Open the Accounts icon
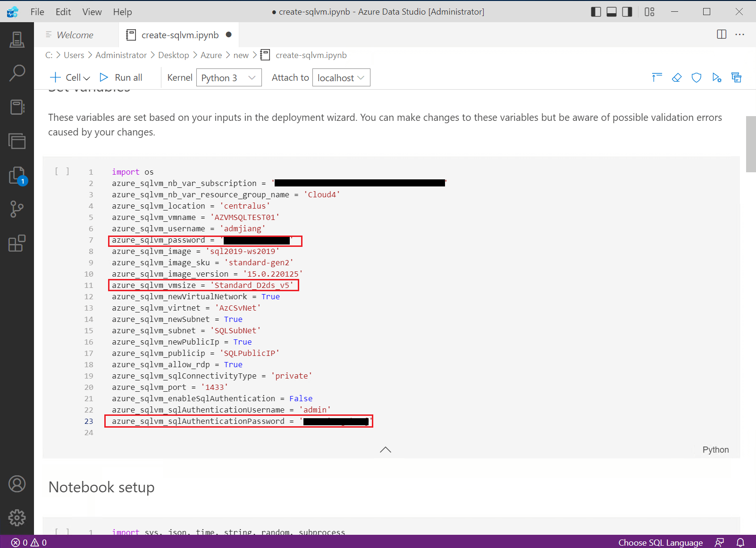 point(17,484)
